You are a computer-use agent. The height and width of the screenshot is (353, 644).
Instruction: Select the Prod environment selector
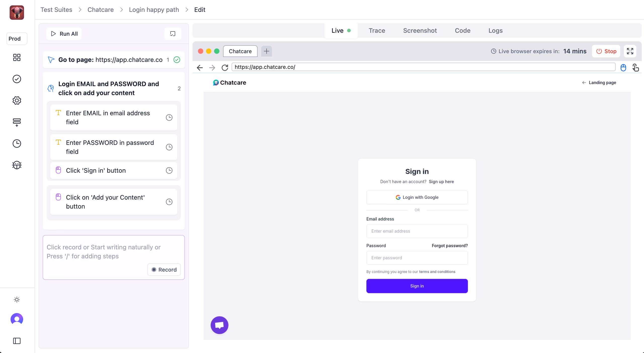click(x=17, y=38)
